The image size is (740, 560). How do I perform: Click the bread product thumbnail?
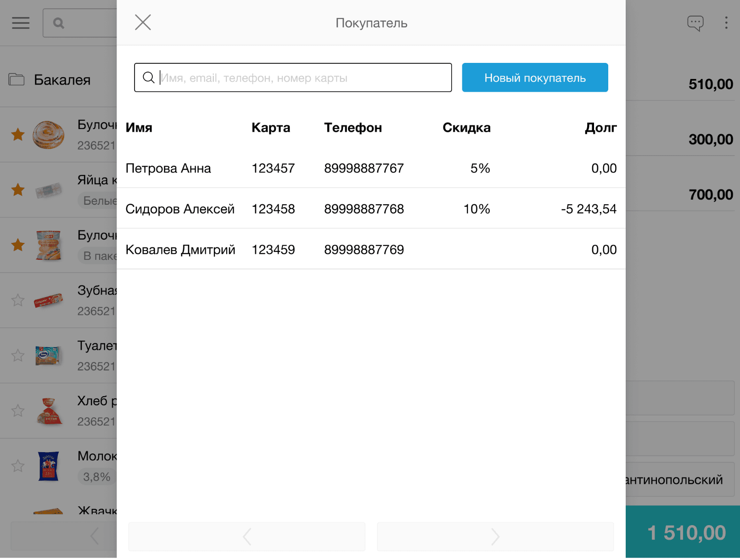49,411
